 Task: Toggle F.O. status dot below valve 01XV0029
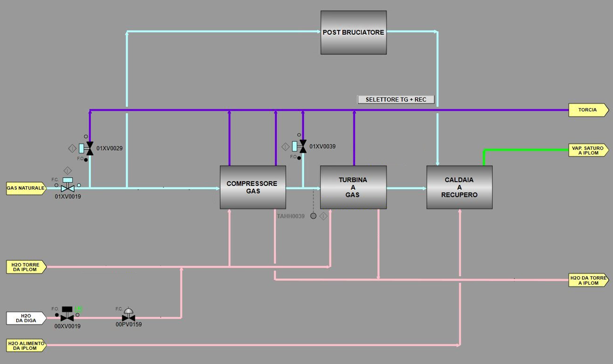[86, 160]
